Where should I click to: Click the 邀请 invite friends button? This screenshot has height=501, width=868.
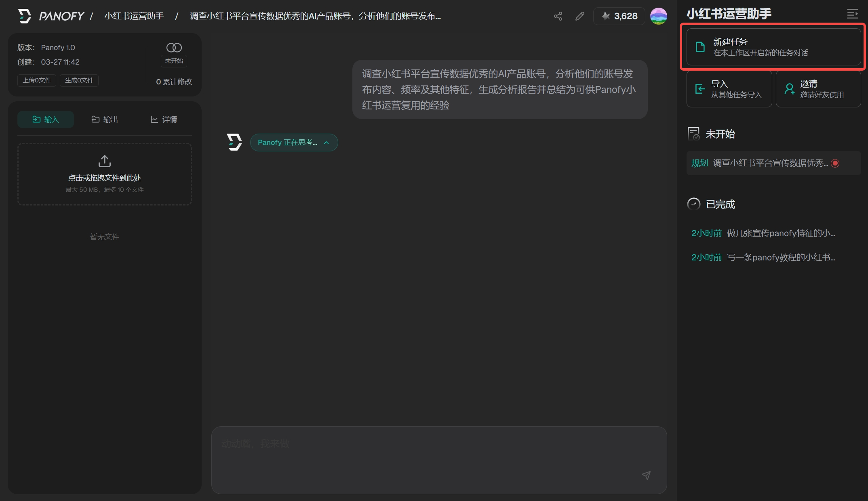818,89
